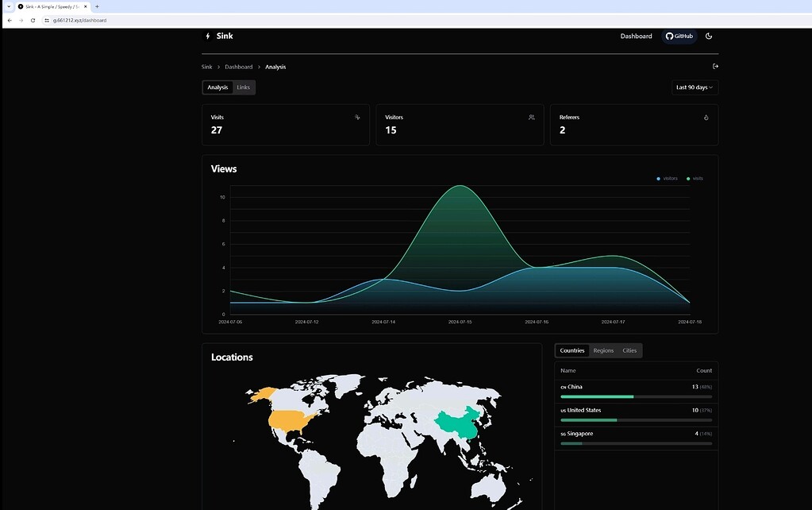Click the Visits card icon
Image resolution: width=812 pixels, height=510 pixels.
tap(357, 117)
